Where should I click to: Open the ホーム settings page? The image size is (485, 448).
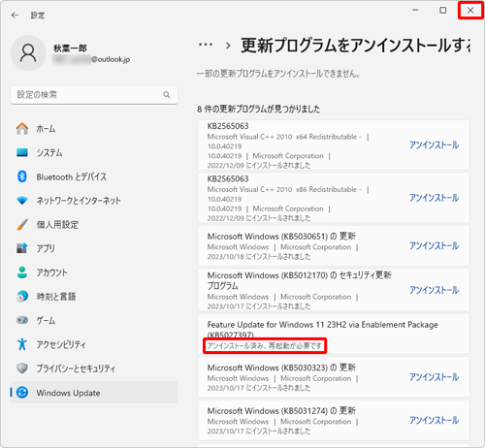(94, 129)
